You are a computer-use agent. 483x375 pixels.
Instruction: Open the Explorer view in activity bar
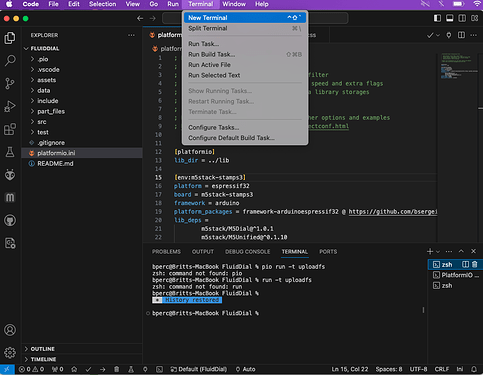tap(10, 38)
